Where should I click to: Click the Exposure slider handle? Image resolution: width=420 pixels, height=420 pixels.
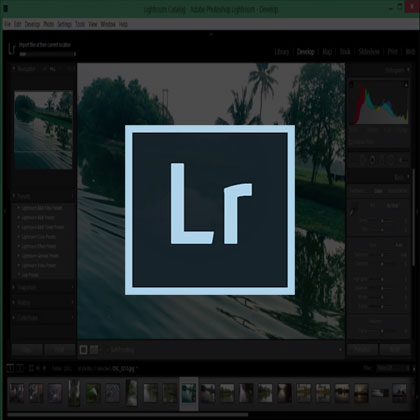[x=382, y=255]
